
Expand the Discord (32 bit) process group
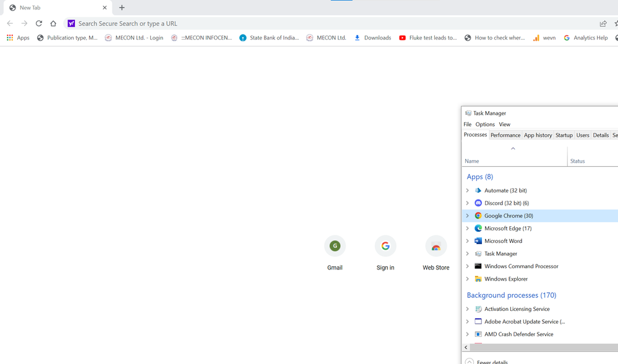coord(468,203)
